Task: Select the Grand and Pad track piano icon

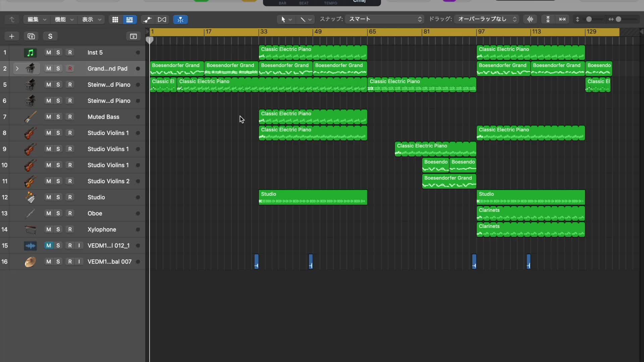Action: tap(30, 69)
